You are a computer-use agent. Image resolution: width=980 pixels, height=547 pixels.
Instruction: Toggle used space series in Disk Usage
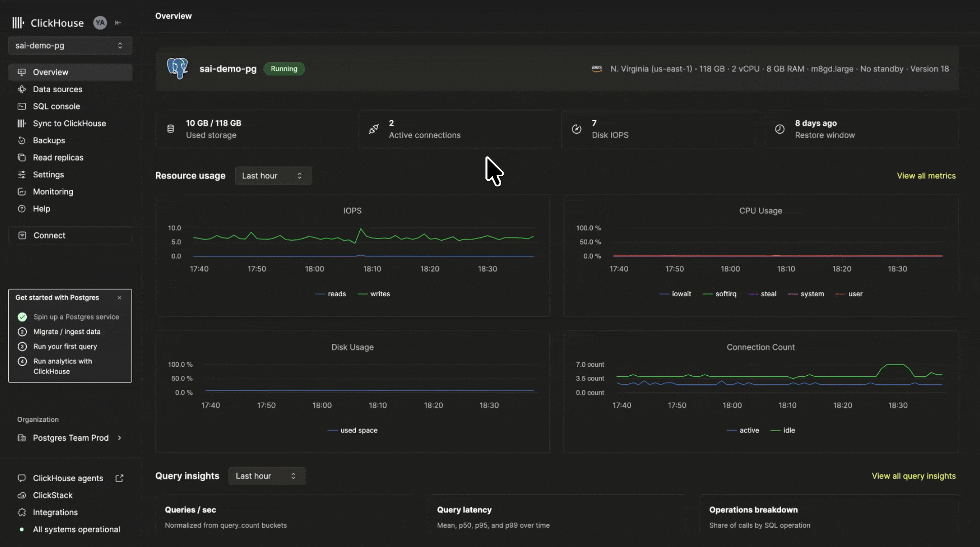(x=352, y=431)
